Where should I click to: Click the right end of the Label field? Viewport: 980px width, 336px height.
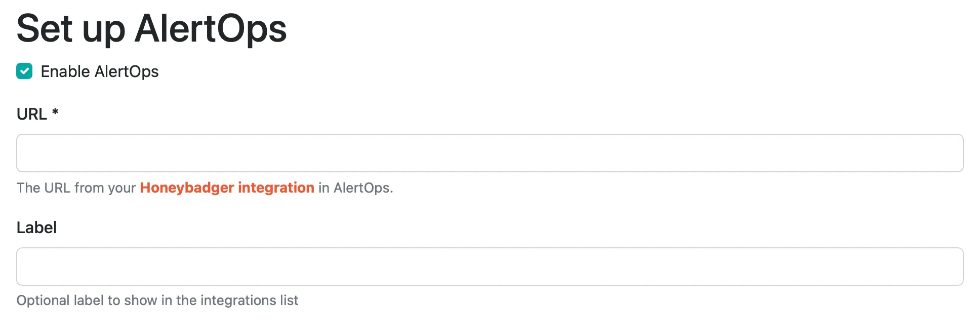tap(942, 267)
